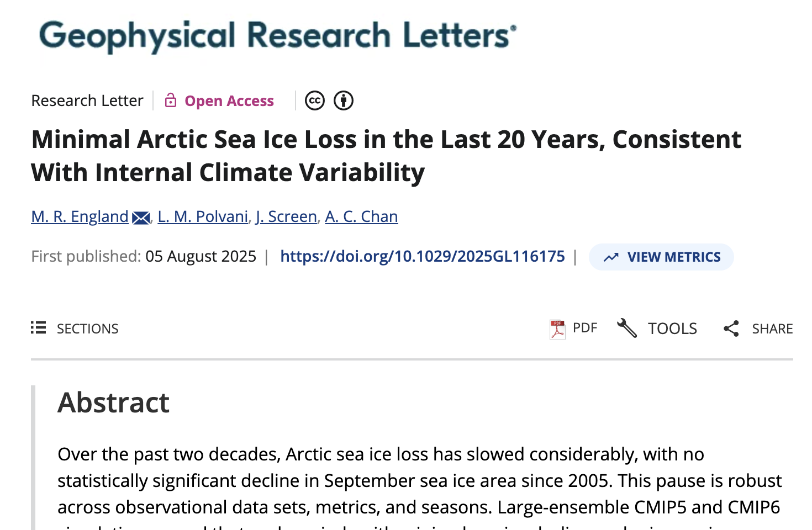Click the Share network icon
Screen dimensions: 812x530
731,328
